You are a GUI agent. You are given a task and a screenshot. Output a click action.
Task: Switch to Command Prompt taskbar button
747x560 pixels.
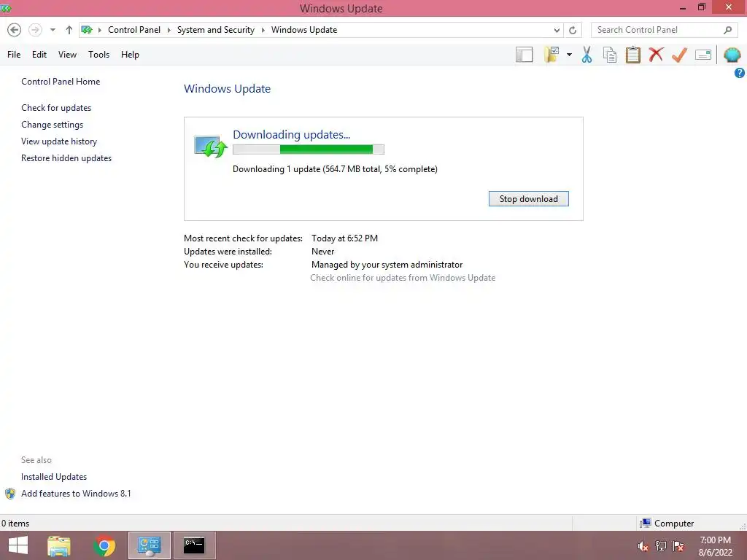[194, 545]
